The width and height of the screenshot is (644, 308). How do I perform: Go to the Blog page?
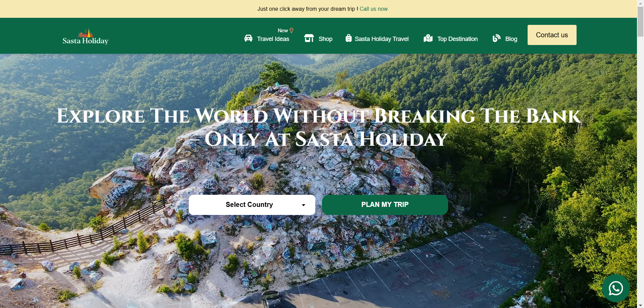[511, 39]
